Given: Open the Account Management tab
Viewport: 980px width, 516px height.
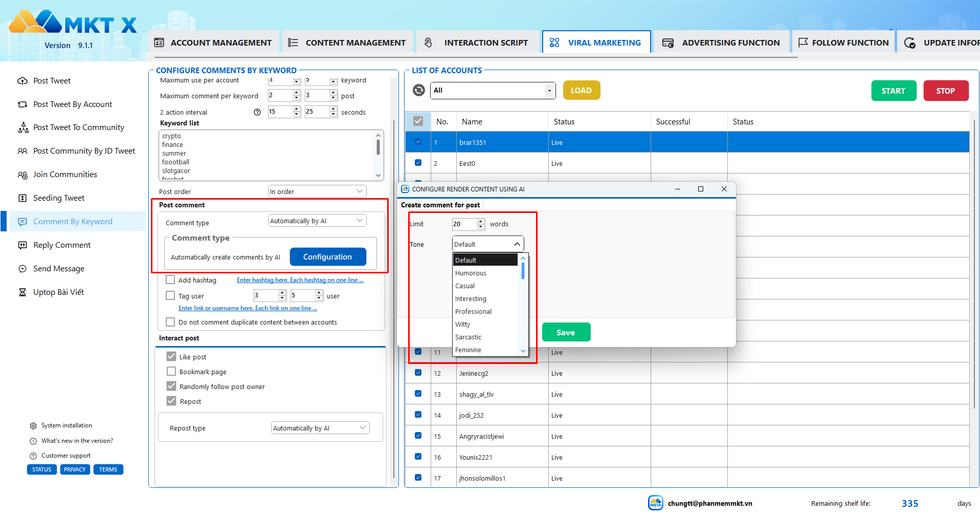Looking at the screenshot, I should click(214, 42).
